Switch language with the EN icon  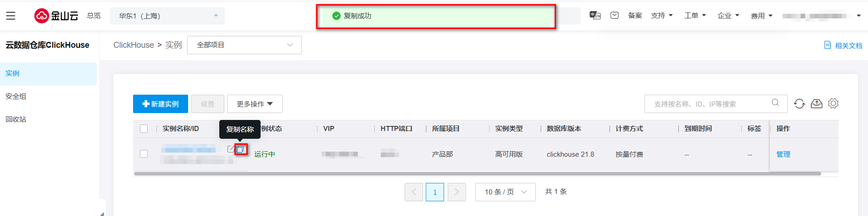coord(595,16)
